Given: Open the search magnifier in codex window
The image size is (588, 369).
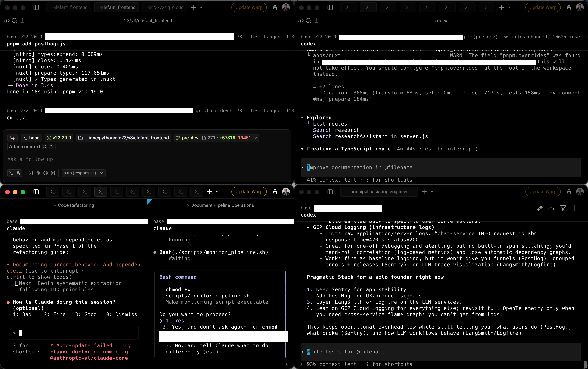Looking at the screenshot, I should point(308,21).
